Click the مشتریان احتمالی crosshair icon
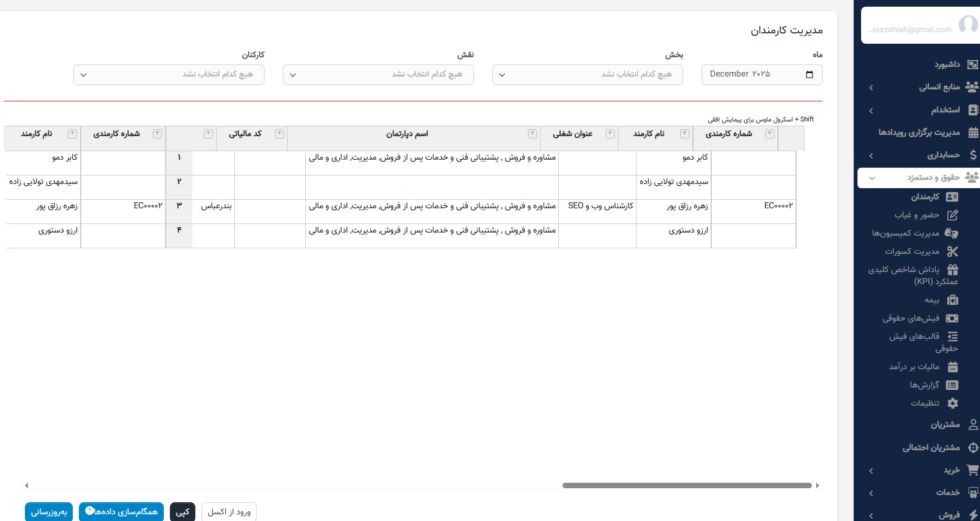This screenshot has width=980, height=521. click(x=973, y=448)
